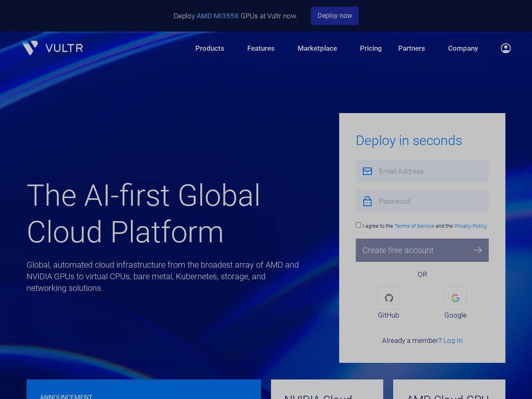532x399 pixels.
Task: Click the envelope icon in the email field
Action: [x=367, y=171]
